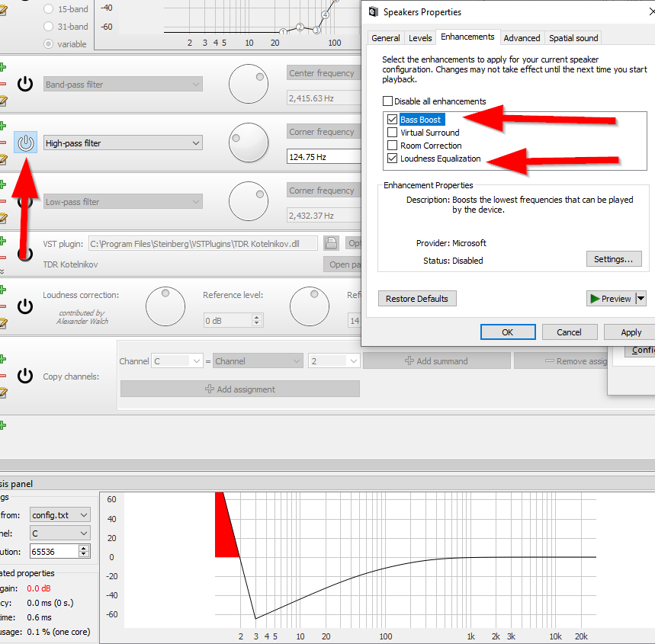Click OK in Speakers Properties
This screenshot has height=644, width=655.
[x=508, y=332]
